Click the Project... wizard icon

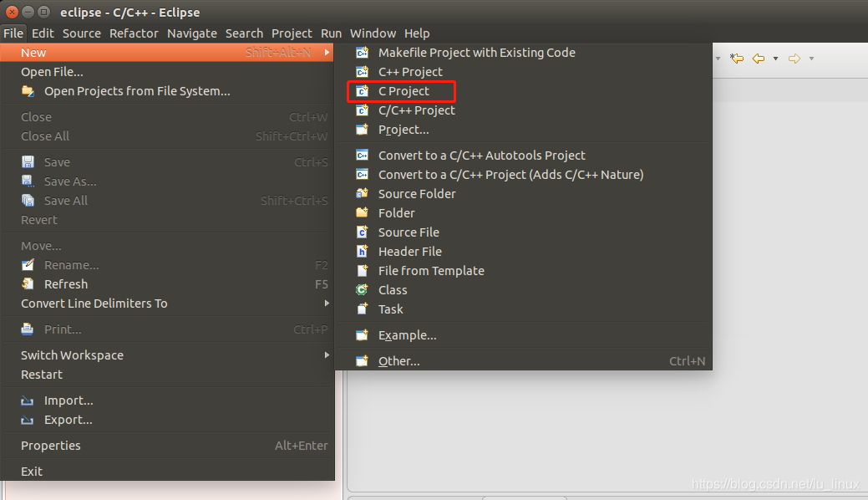(x=362, y=130)
